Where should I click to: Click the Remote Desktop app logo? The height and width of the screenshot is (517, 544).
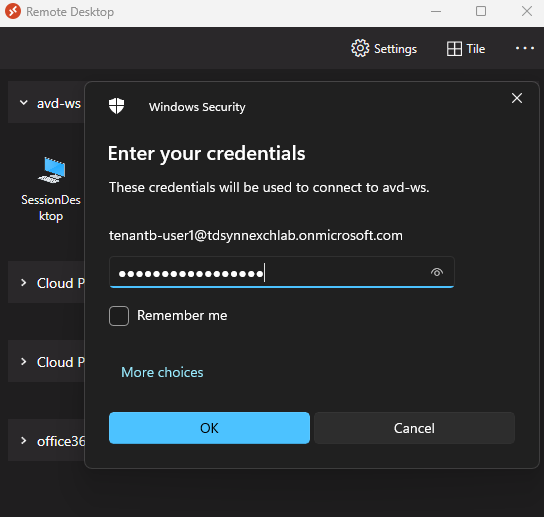coord(13,11)
